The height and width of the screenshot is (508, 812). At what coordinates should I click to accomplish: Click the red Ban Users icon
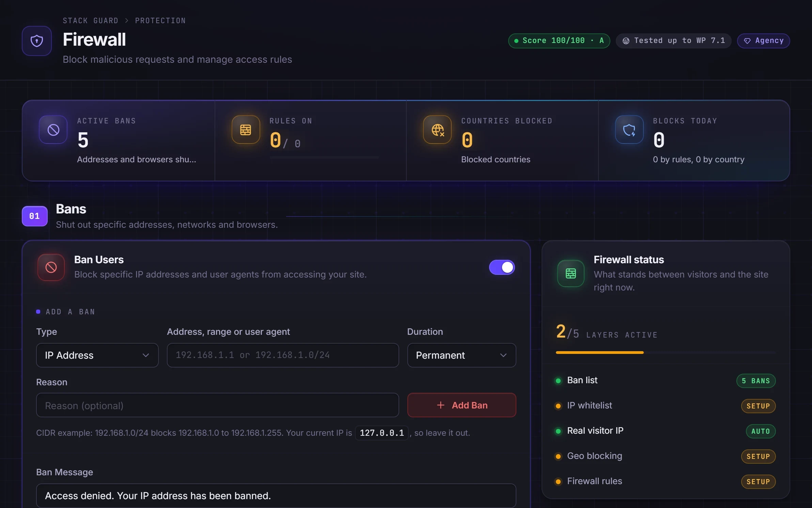pyautogui.click(x=51, y=267)
